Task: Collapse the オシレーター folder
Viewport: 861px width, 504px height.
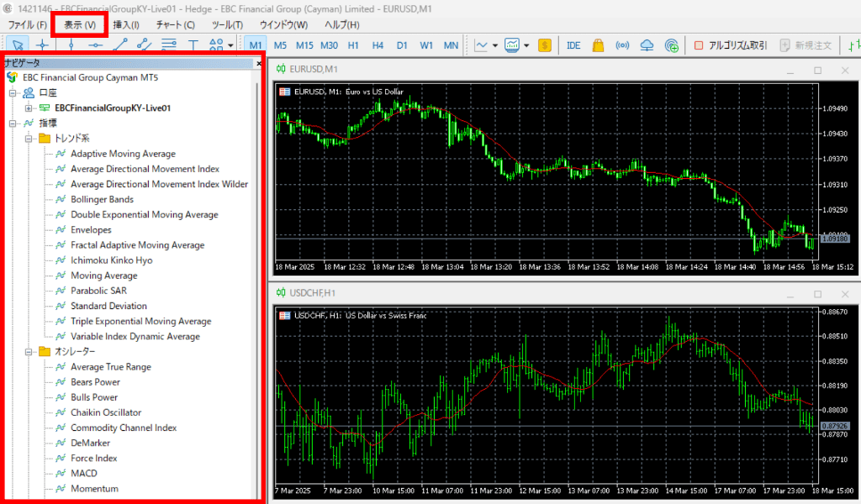Action: [x=29, y=351]
